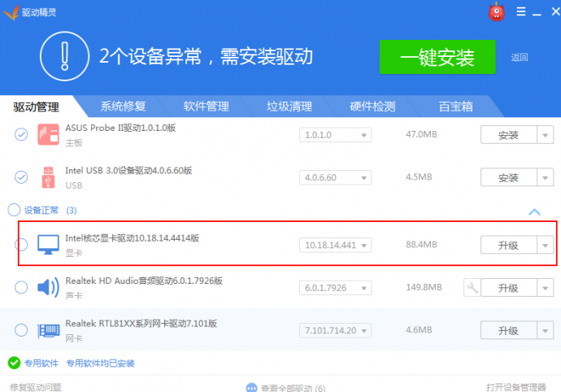
Task: Open the hamburger main menu
Action: coord(518,12)
